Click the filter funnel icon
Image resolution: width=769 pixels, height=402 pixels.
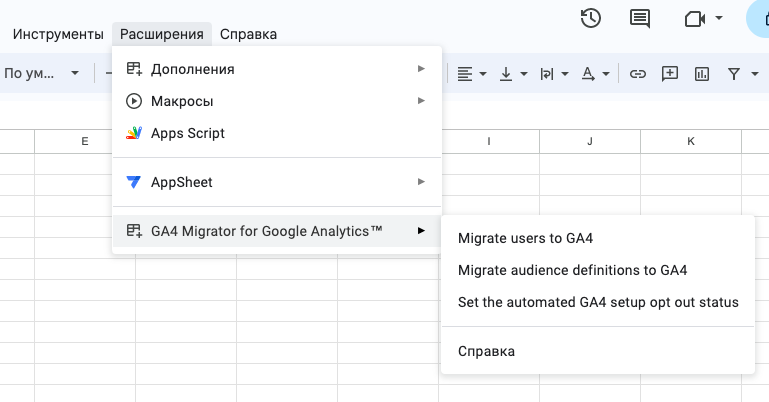tap(734, 74)
